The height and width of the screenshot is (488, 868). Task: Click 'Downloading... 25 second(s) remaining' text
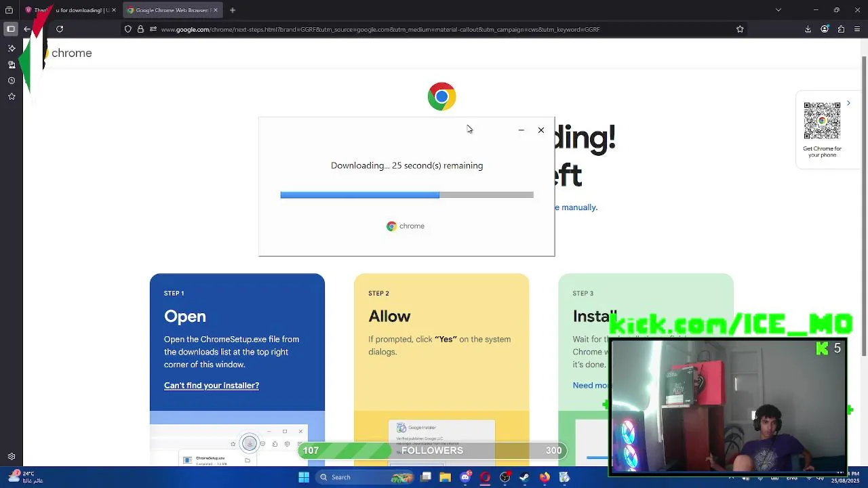pyautogui.click(x=407, y=165)
